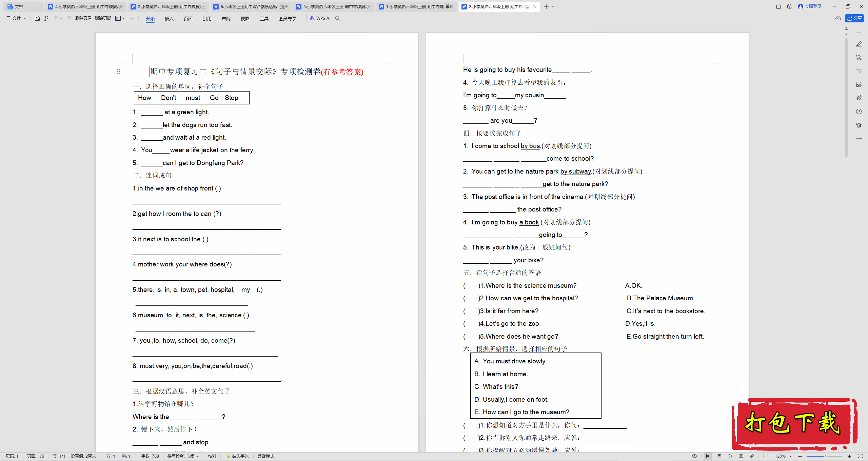
Task: Click the 打包下载 download banner
Action: (794, 423)
